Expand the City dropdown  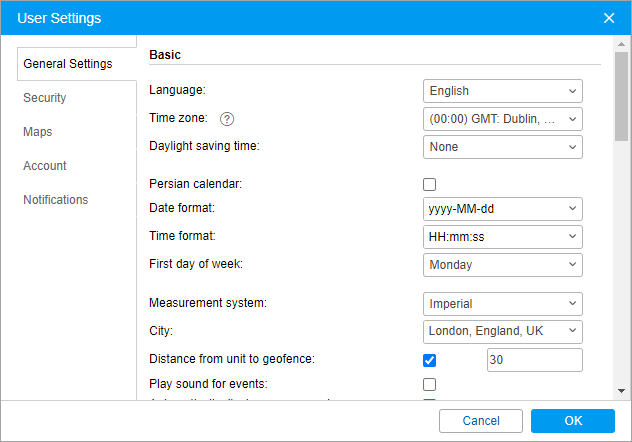[x=502, y=331]
